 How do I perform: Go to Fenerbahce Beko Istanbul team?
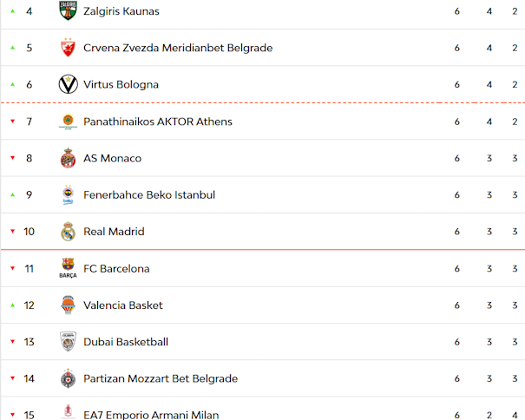[x=149, y=195]
